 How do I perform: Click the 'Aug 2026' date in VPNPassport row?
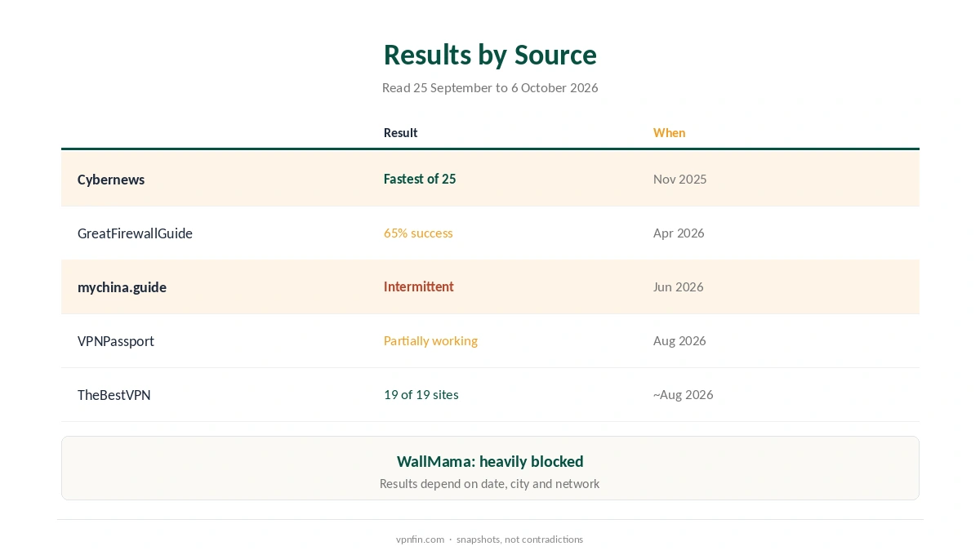point(679,340)
